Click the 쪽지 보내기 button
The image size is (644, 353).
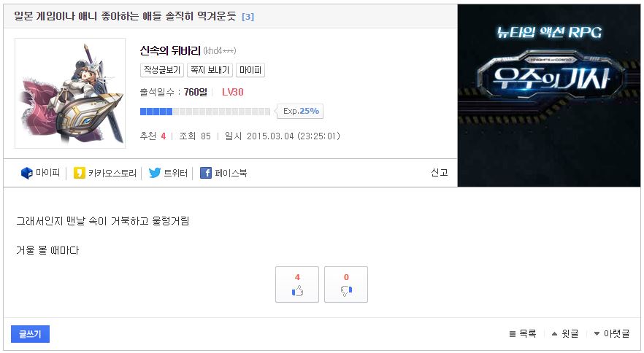coord(210,70)
